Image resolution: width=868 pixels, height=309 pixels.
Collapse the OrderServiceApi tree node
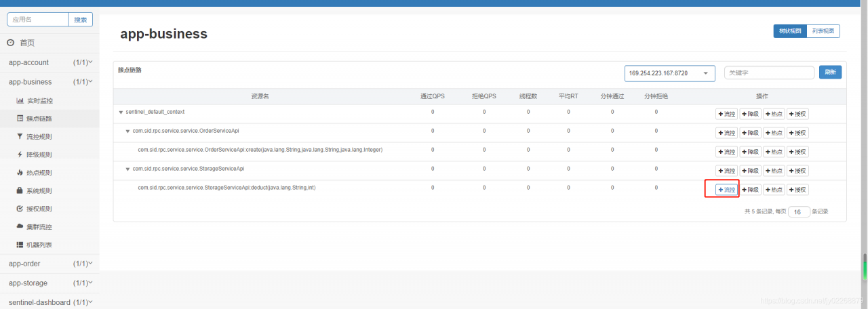pos(127,131)
